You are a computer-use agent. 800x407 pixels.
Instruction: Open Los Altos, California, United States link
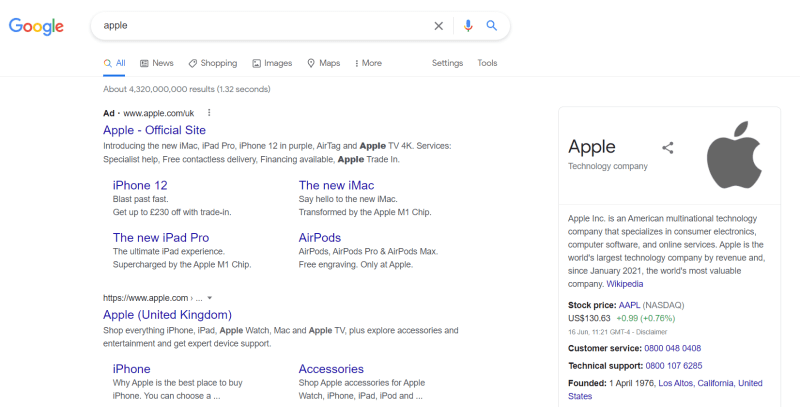click(665, 390)
